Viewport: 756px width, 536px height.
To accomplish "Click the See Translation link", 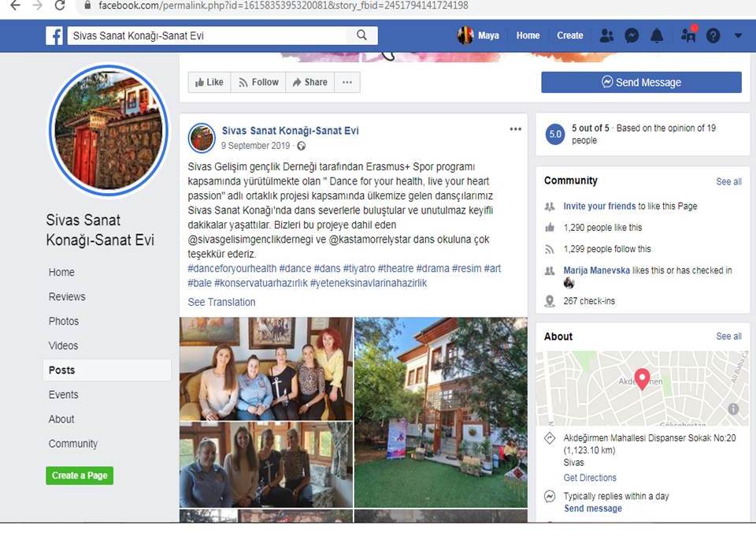I will pos(221,302).
